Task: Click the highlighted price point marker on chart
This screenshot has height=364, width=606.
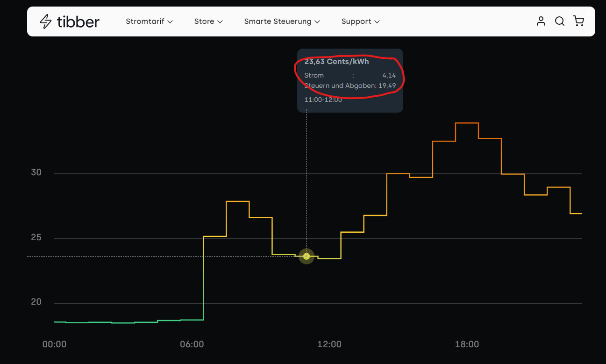Action: pyautogui.click(x=307, y=256)
